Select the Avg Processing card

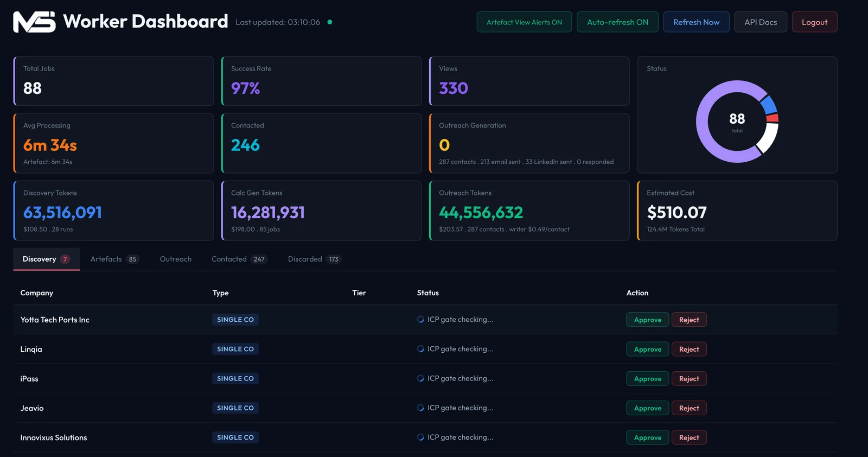click(113, 143)
